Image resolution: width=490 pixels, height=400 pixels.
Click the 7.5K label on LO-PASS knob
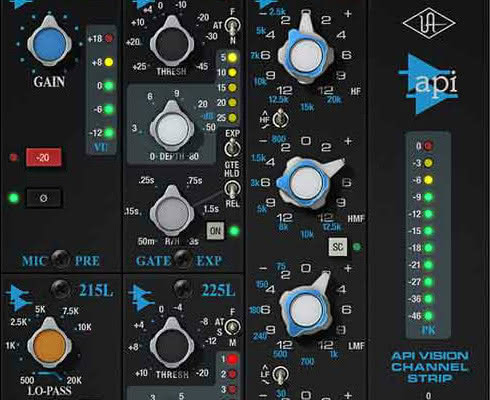[x=71, y=311]
